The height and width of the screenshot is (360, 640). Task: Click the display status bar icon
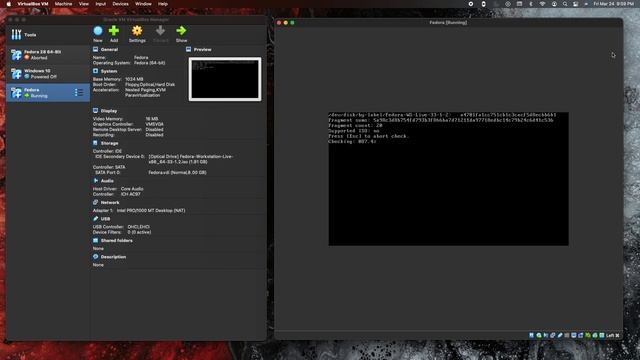coord(573,335)
